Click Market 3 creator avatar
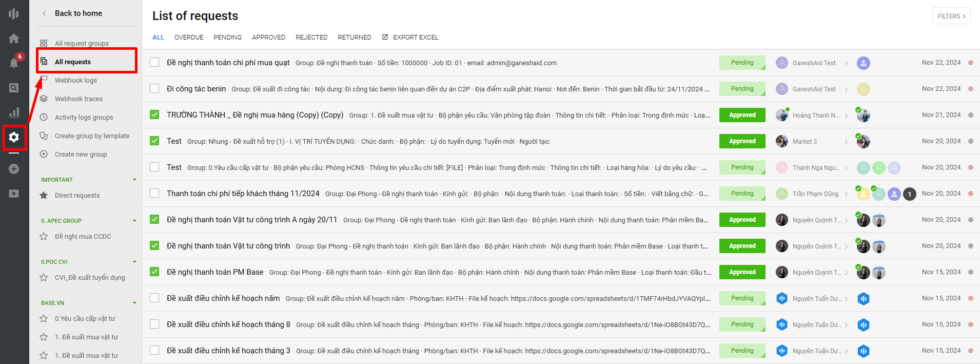 pos(782,141)
